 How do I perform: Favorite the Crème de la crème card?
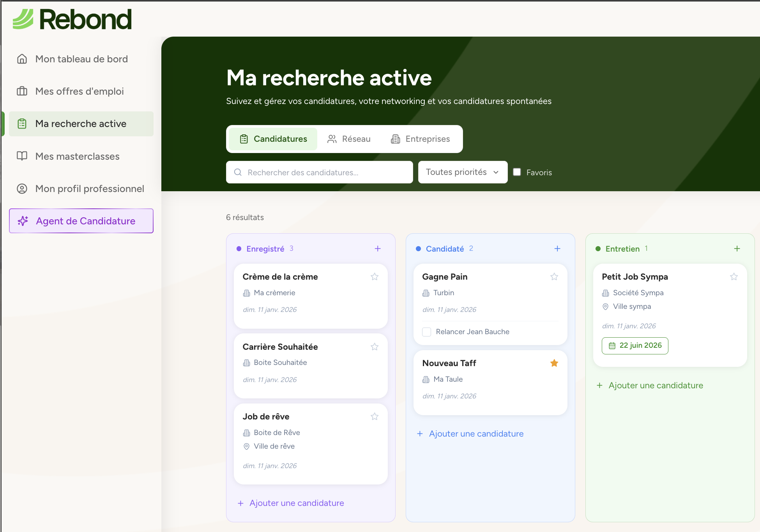pyautogui.click(x=375, y=277)
